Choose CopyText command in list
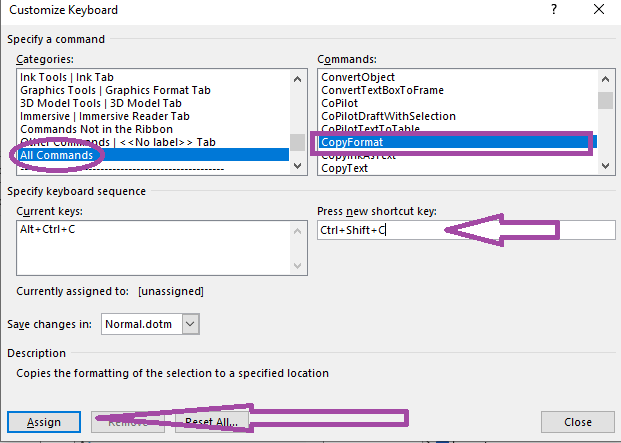 coord(345,168)
